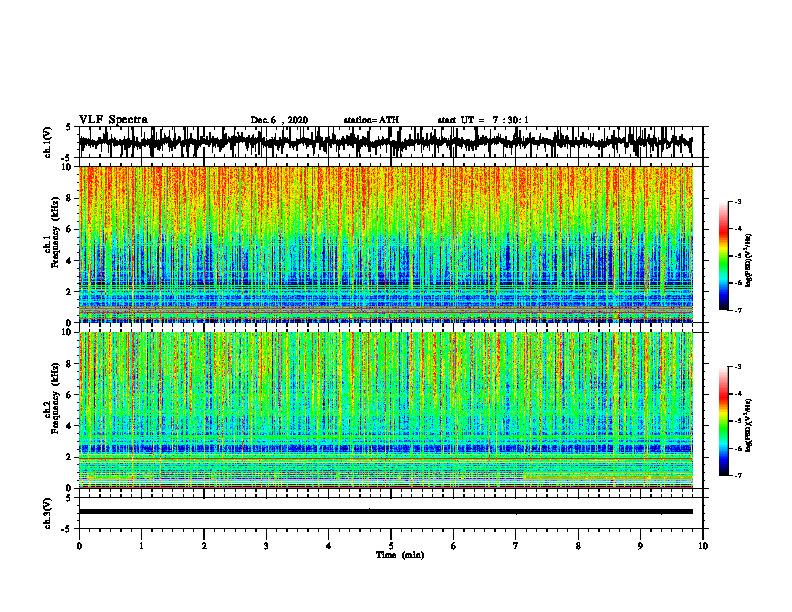This screenshot has width=792, height=612.
Task: Click inside the ch.1 spectrogram plot
Action: [385, 244]
